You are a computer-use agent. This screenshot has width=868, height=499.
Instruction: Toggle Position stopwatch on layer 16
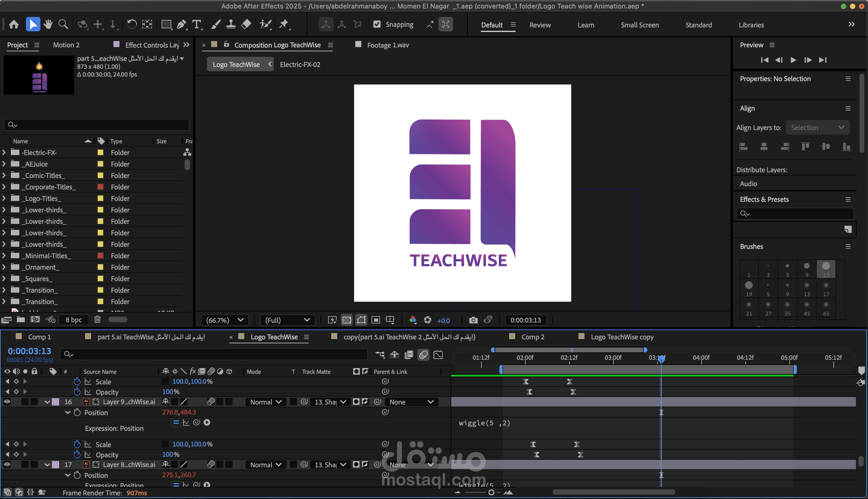[x=78, y=413]
